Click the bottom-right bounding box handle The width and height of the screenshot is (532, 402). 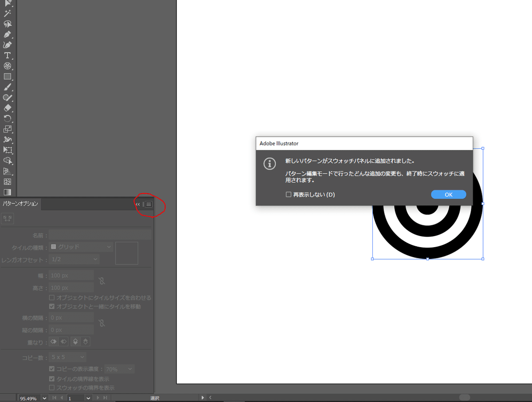(482, 259)
